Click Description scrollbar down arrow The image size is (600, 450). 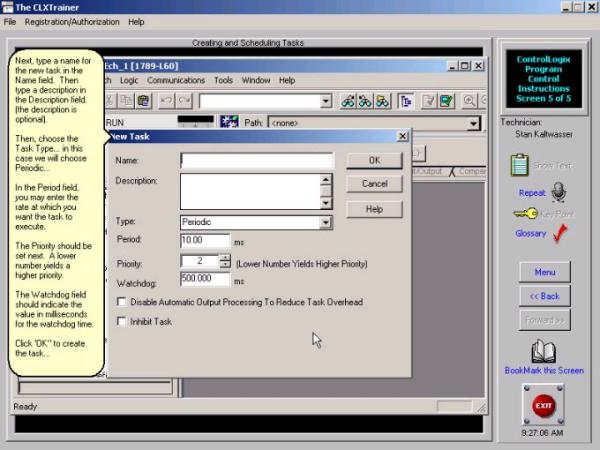[x=326, y=203]
